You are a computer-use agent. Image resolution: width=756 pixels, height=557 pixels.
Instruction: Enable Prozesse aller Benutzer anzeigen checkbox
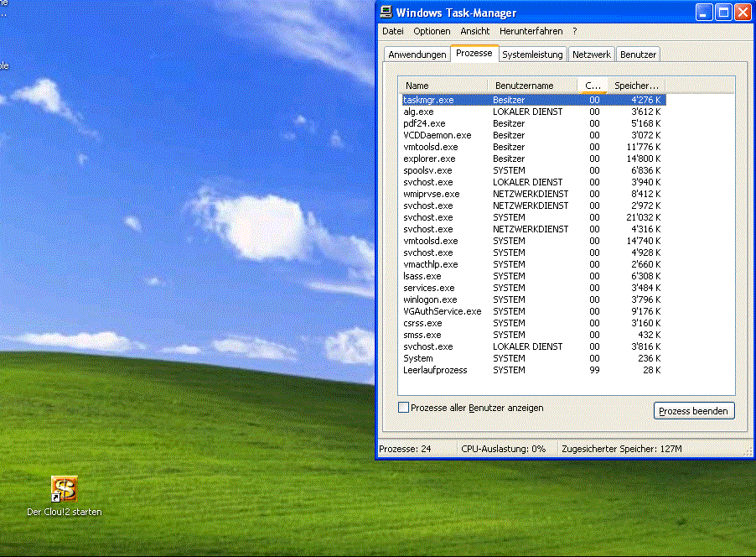coord(403,408)
